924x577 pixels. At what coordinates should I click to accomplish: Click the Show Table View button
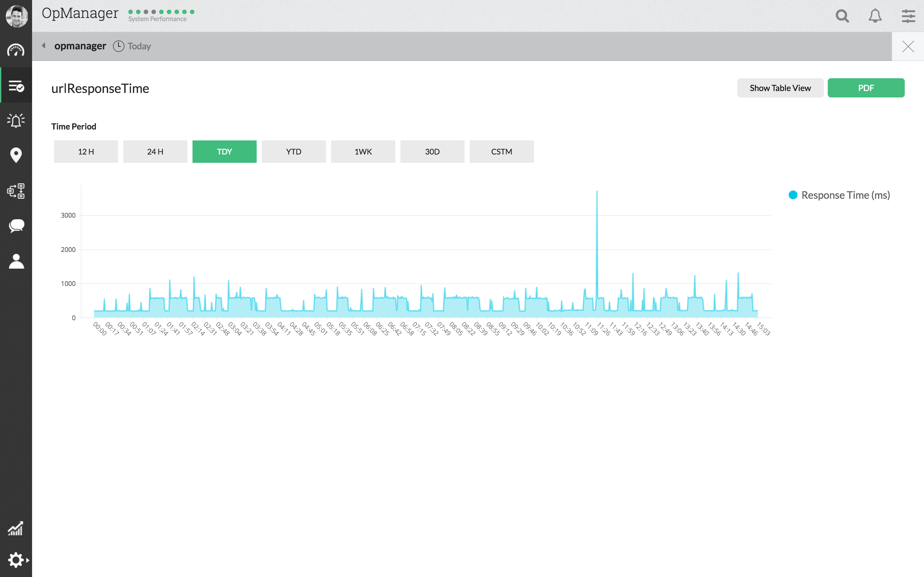pyautogui.click(x=780, y=88)
